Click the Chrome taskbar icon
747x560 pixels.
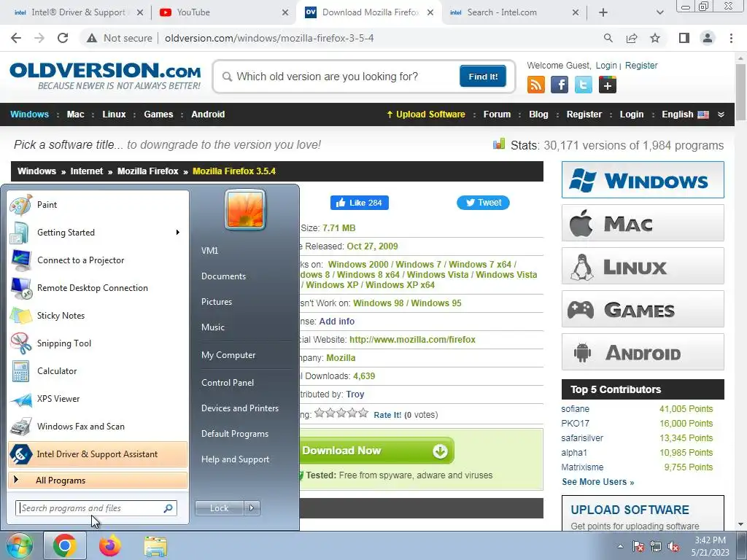tap(65, 545)
